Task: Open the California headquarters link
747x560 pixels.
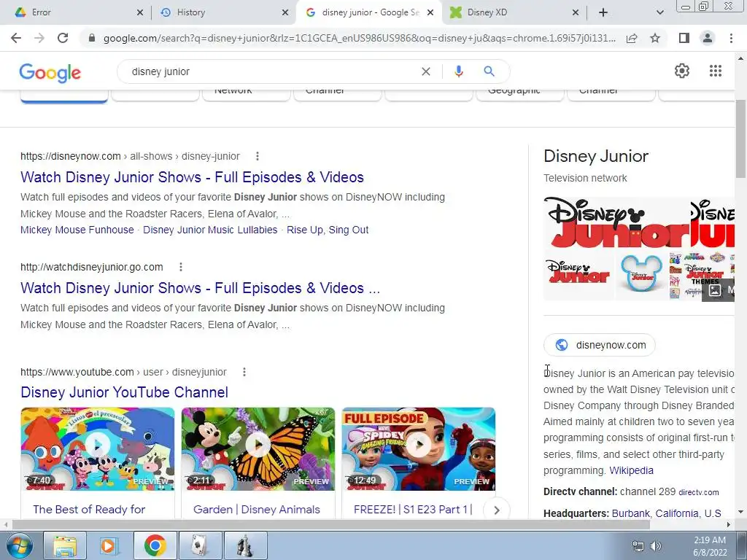Action: (676, 513)
